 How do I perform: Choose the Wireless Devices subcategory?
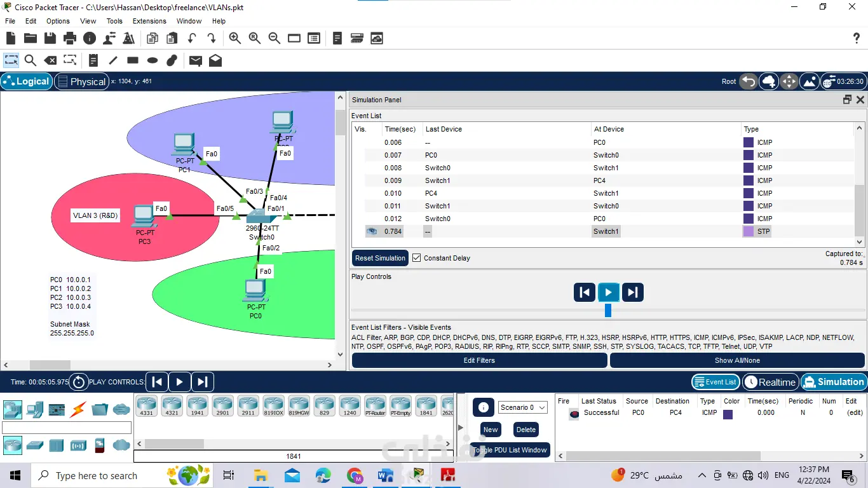click(79, 445)
